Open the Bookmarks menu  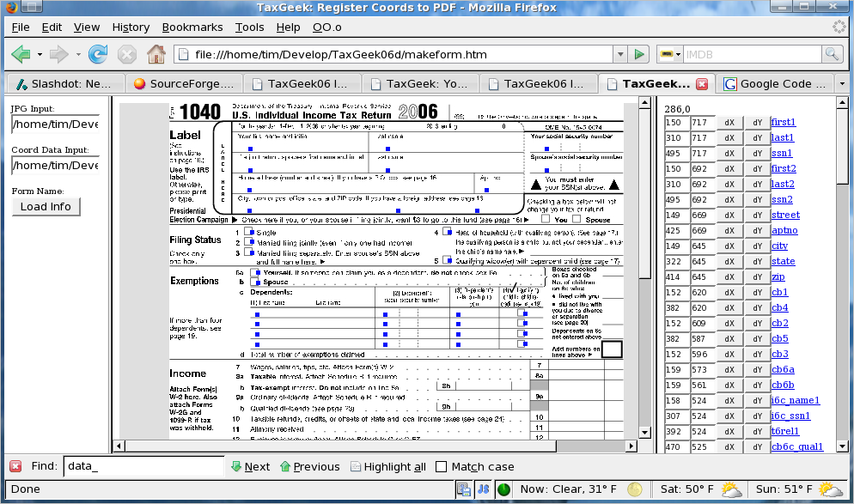[x=192, y=27]
